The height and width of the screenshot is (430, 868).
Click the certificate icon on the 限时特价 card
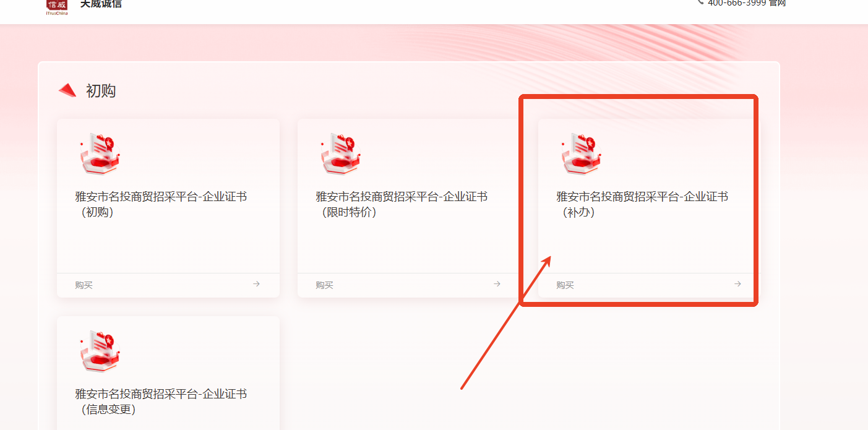[340, 153]
